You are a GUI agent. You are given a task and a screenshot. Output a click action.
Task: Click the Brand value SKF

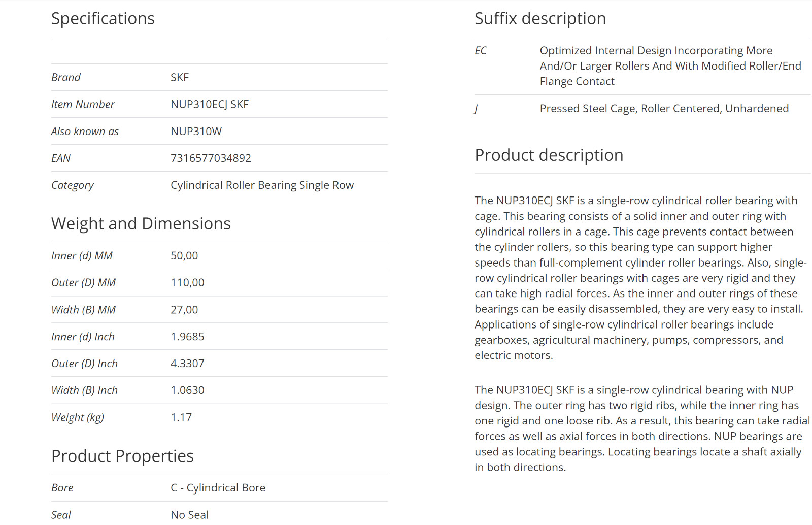[x=180, y=78]
